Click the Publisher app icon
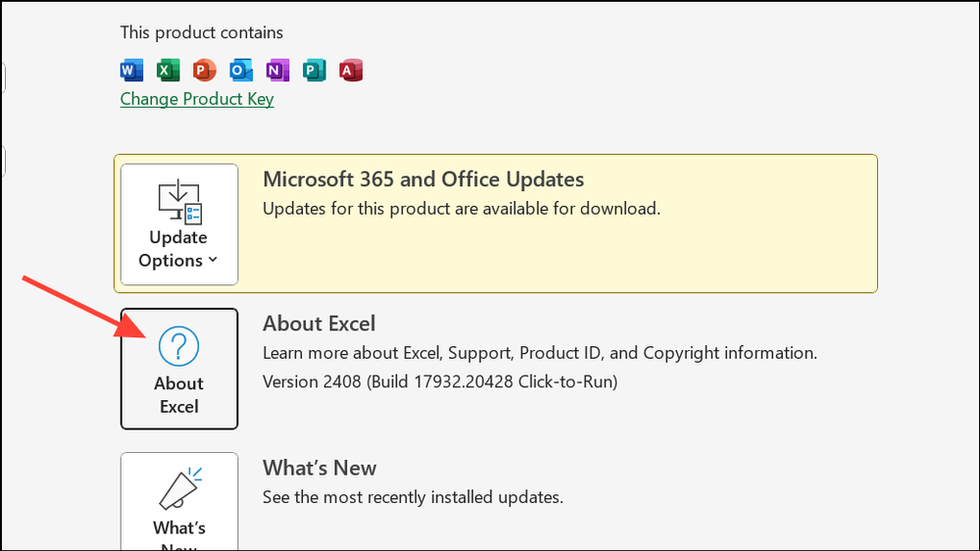The height and width of the screenshot is (551, 980). tap(314, 70)
